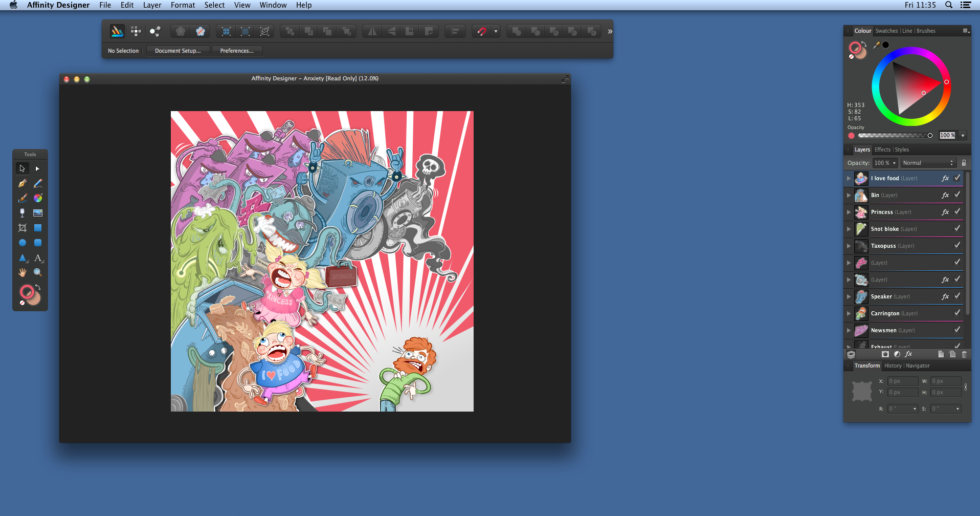Expand the Bin layer
This screenshot has width=980, height=516.
click(x=849, y=195)
